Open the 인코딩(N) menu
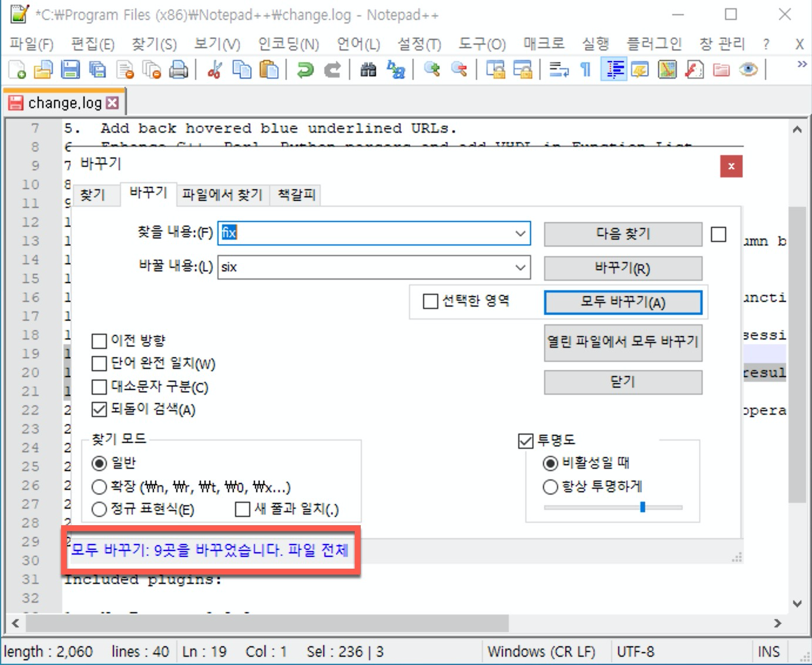The height and width of the screenshot is (665, 812). (x=288, y=44)
